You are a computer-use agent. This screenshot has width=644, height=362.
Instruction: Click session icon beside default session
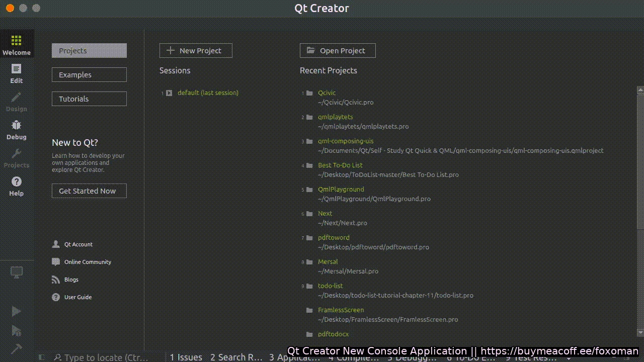(x=169, y=93)
